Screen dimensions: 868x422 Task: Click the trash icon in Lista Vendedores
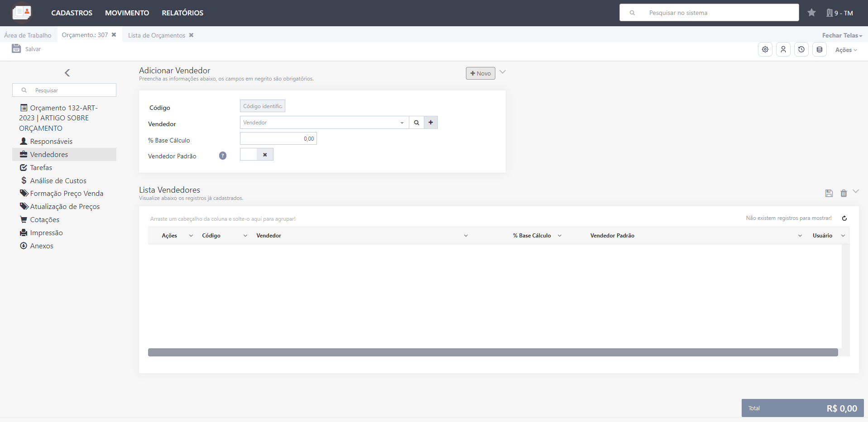[844, 193]
